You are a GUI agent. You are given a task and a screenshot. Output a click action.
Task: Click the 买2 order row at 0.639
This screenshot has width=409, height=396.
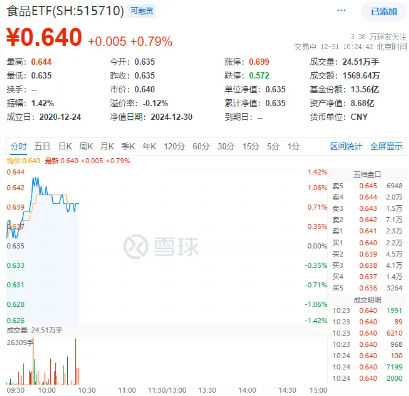click(x=367, y=254)
